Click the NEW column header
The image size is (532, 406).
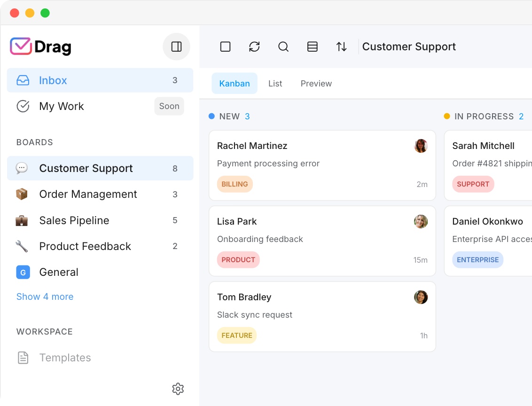(x=229, y=117)
